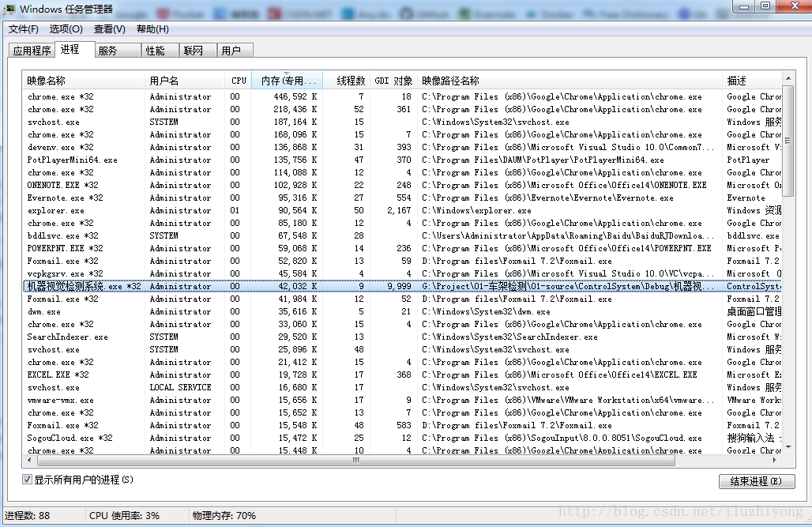The width and height of the screenshot is (812, 527).
Task: Select svchost.exe run by LOCAL SERVICE
Action: coord(402,387)
